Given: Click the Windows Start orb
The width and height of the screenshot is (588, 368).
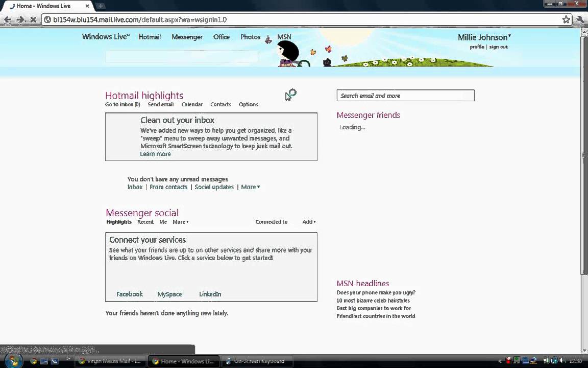Looking at the screenshot, I should pyautogui.click(x=13, y=361).
